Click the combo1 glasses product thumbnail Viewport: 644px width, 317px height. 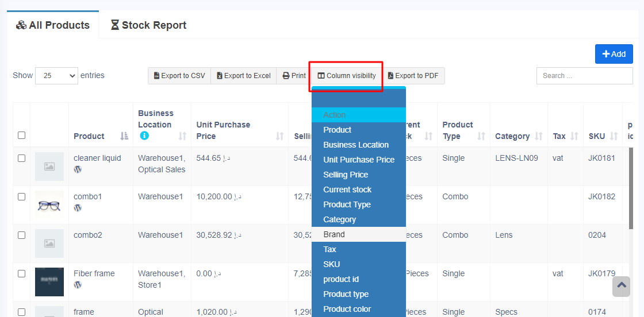coord(49,205)
